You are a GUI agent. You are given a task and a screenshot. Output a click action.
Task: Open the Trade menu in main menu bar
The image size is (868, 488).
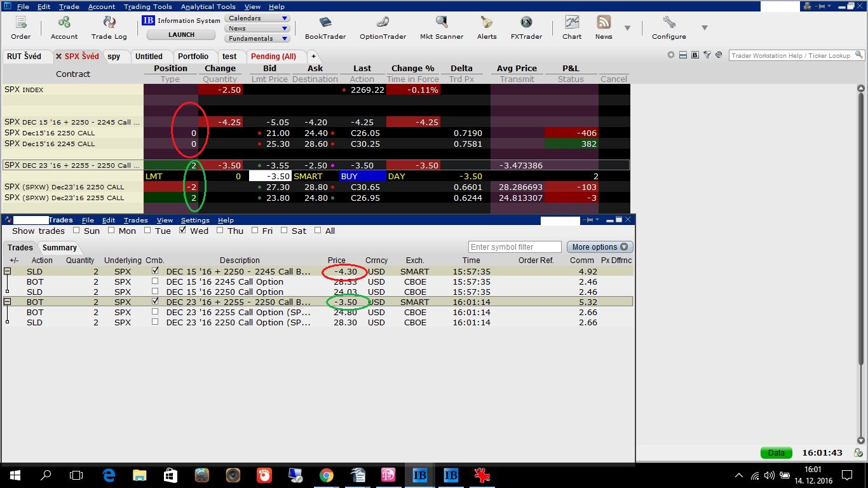pos(69,6)
